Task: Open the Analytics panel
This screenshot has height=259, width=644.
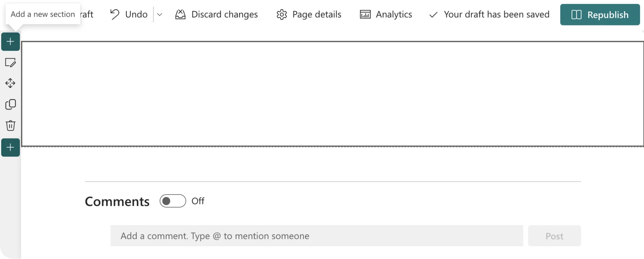Action: click(x=386, y=15)
